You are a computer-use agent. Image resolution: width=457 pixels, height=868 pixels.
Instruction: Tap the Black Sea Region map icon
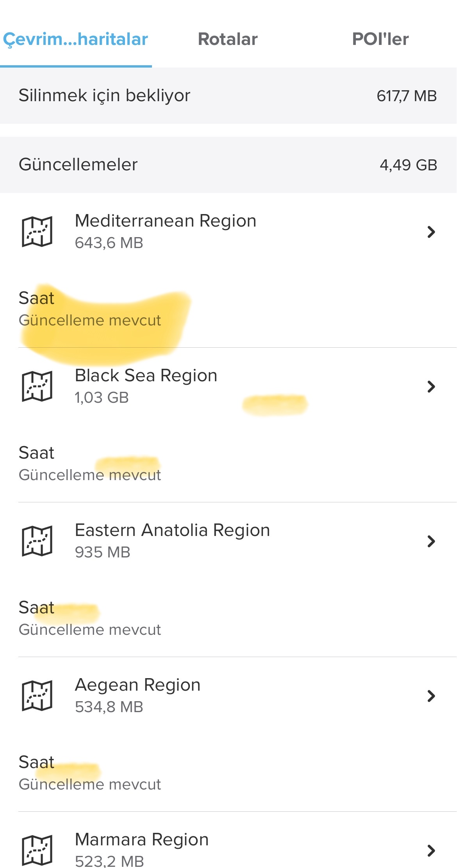pos(37,386)
